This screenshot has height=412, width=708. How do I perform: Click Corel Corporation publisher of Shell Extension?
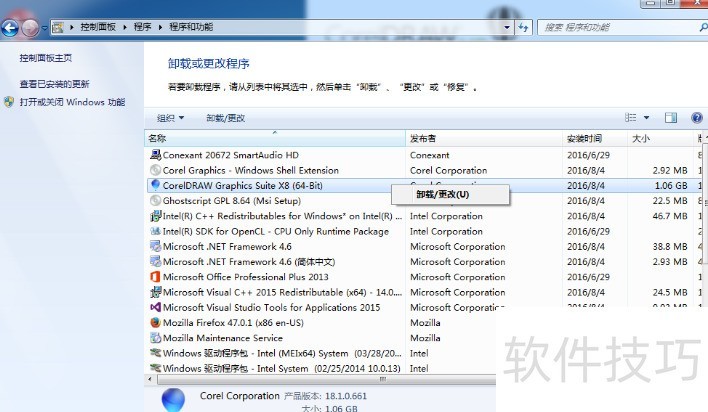click(448, 170)
